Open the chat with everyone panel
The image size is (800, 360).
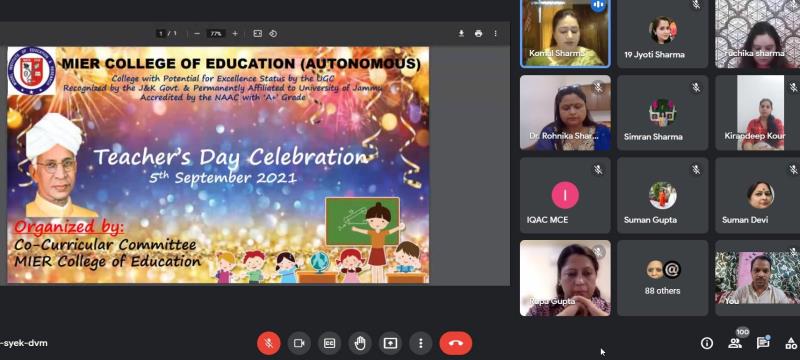763,343
